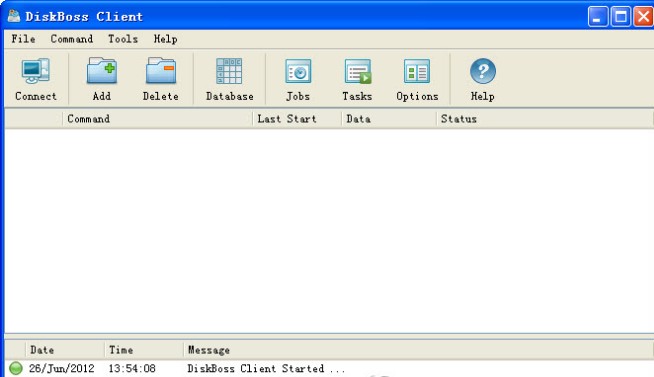Click the Message column header in log

418,350
